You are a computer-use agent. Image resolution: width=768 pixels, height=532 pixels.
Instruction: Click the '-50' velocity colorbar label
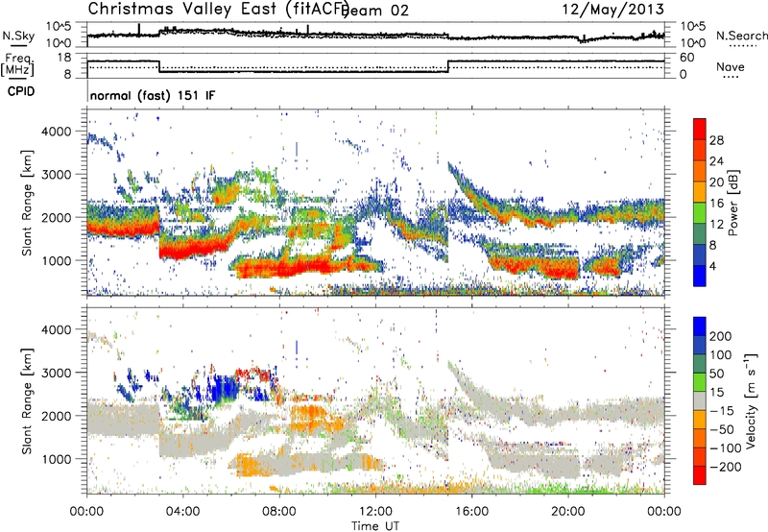pyautogui.click(x=722, y=430)
